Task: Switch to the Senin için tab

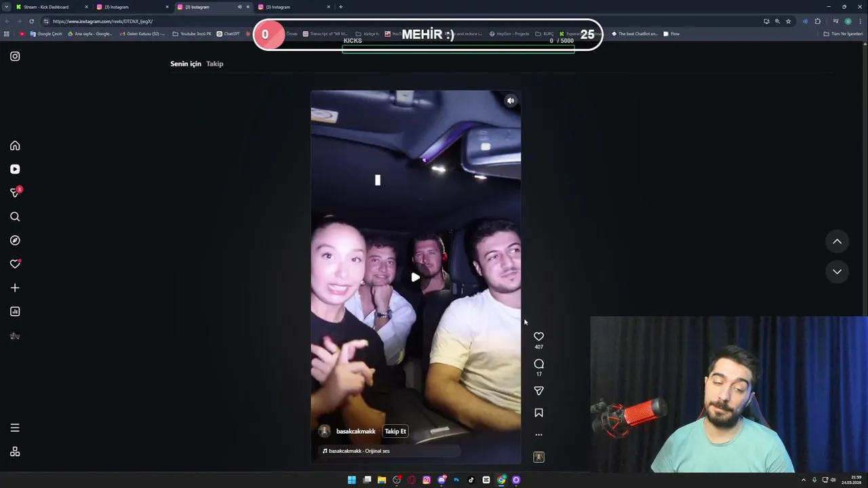Action: coord(186,64)
